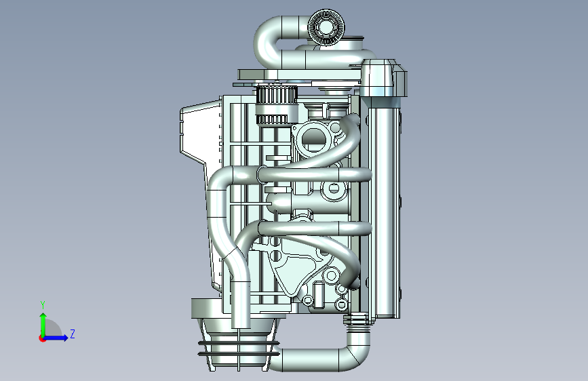Screen dimensions: 588x381
Task: Select the tall intercooler core on right side
Action: click(x=385, y=212)
